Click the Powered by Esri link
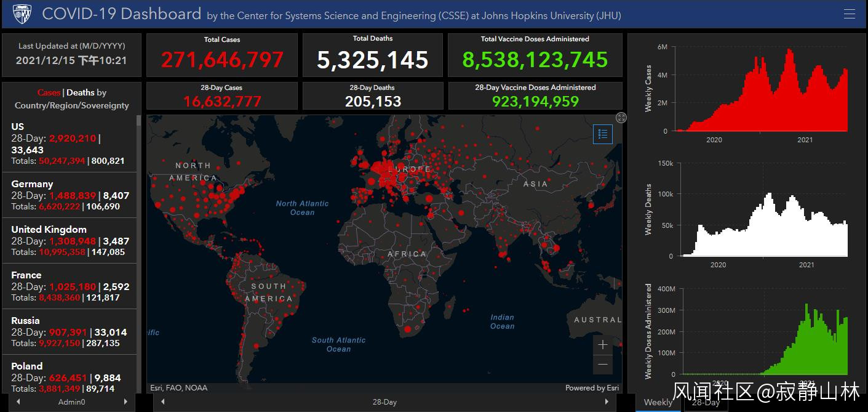 pyautogui.click(x=592, y=388)
